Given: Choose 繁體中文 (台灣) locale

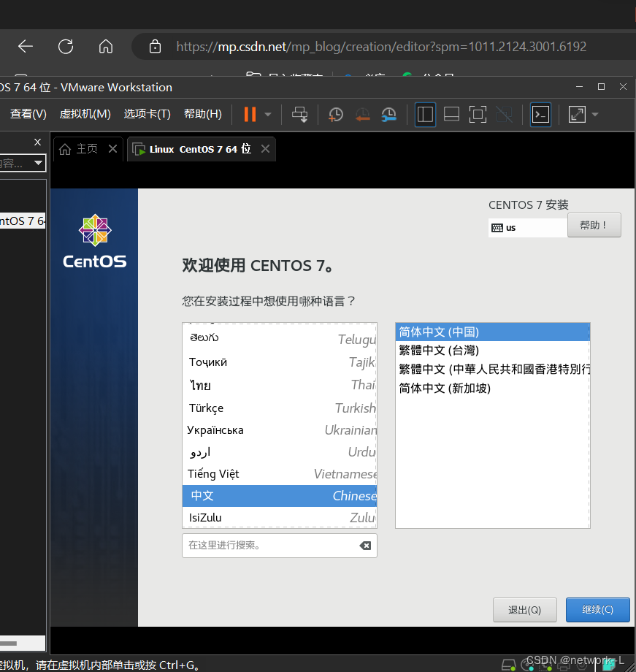Looking at the screenshot, I should click(x=492, y=351).
